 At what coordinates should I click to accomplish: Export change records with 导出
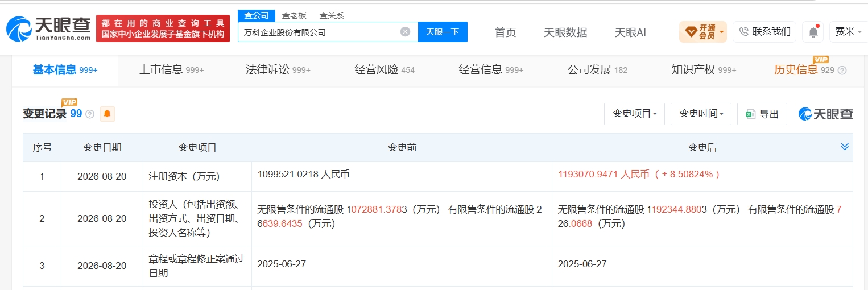point(762,114)
